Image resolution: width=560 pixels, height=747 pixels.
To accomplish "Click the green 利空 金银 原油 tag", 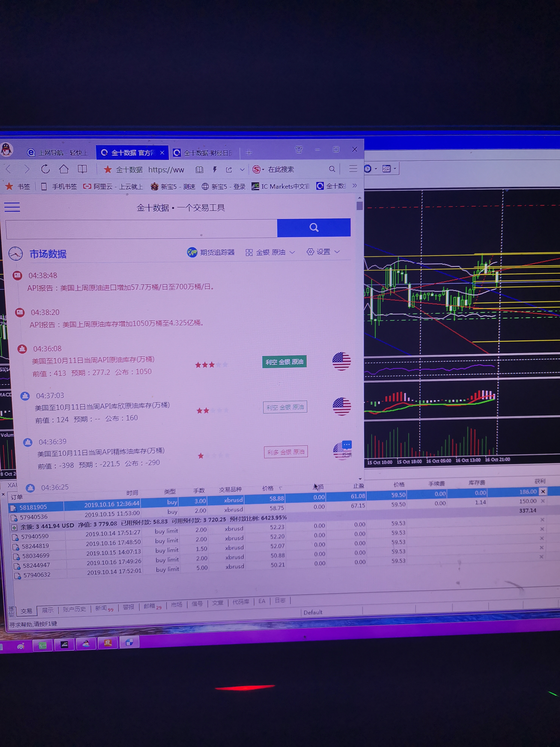I will coord(284,362).
